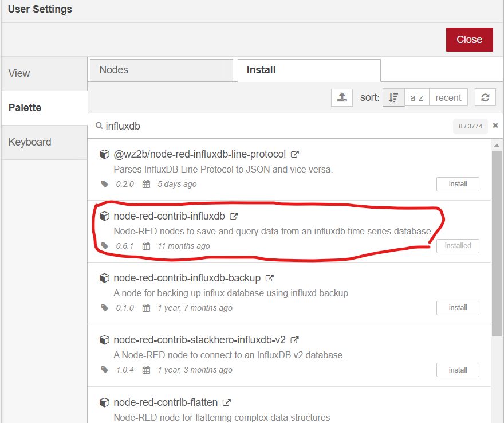Click package cube icon of @wz2b/node-red-influxdb-line-protocol

coord(104,154)
